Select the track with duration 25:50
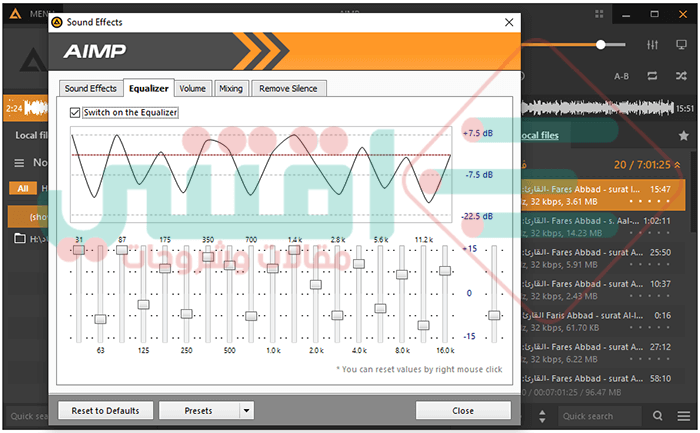 pos(603,258)
